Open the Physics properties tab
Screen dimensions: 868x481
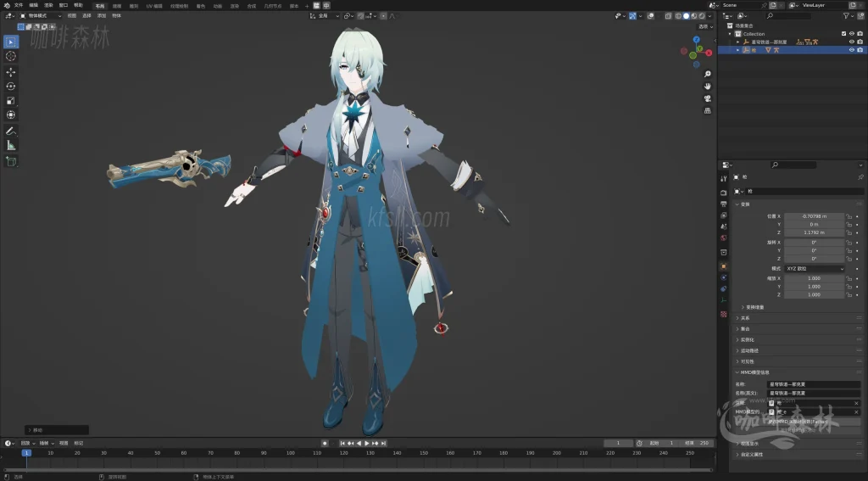pos(724,277)
